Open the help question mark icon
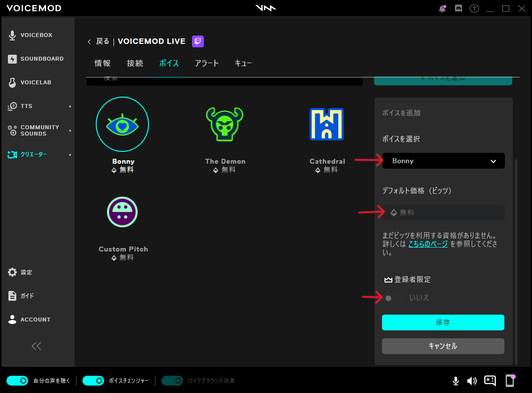The height and width of the screenshot is (393, 532). point(474,8)
